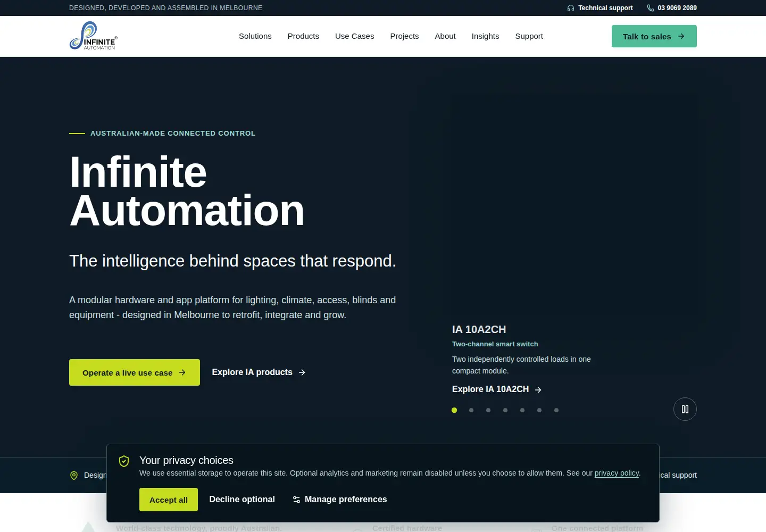The height and width of the screenshot is (532, 766).
Task: Click the Infinite Automation logo
Action: tap(93, 36)
